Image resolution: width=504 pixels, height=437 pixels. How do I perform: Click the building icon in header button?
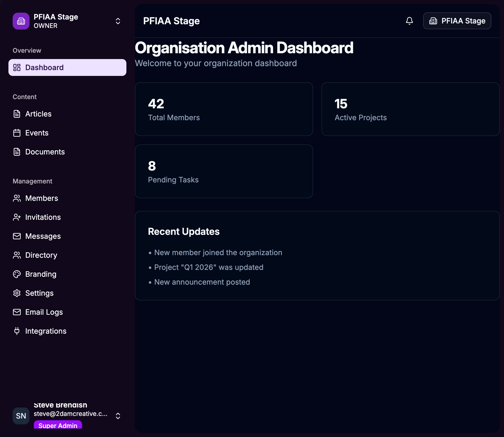(433, 21)
